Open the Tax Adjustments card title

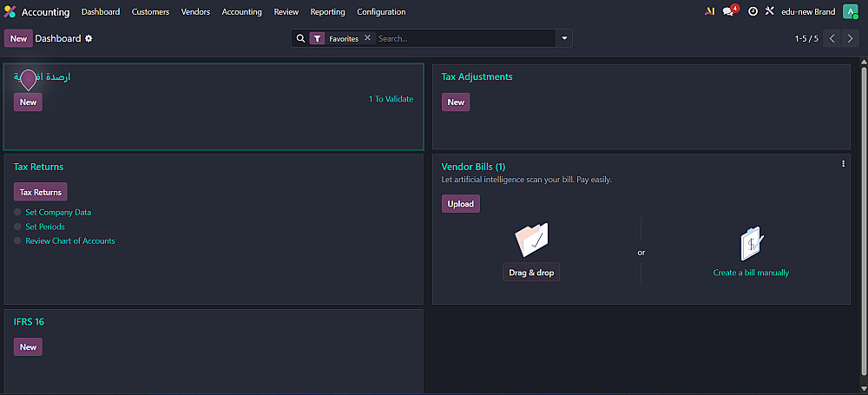477,76
